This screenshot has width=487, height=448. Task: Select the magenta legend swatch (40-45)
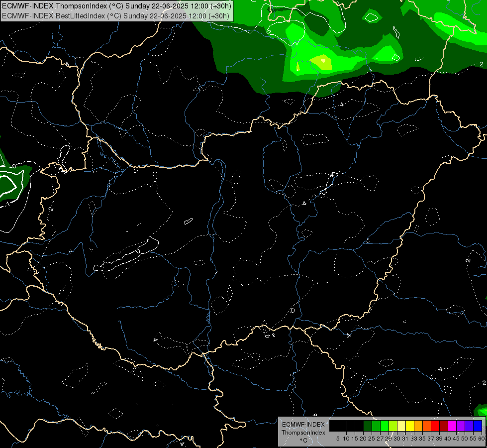tap(452, 426)
